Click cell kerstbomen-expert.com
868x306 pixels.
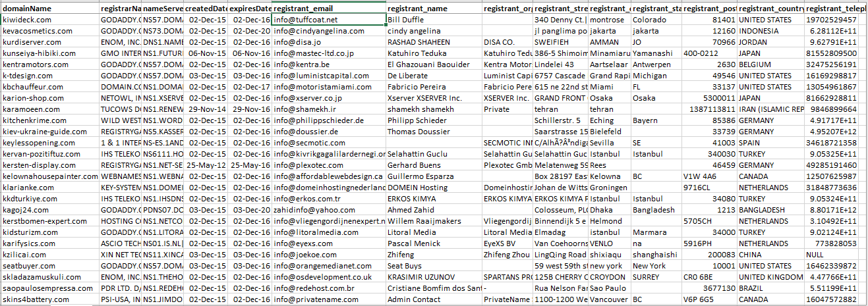[x=50, y=221]
